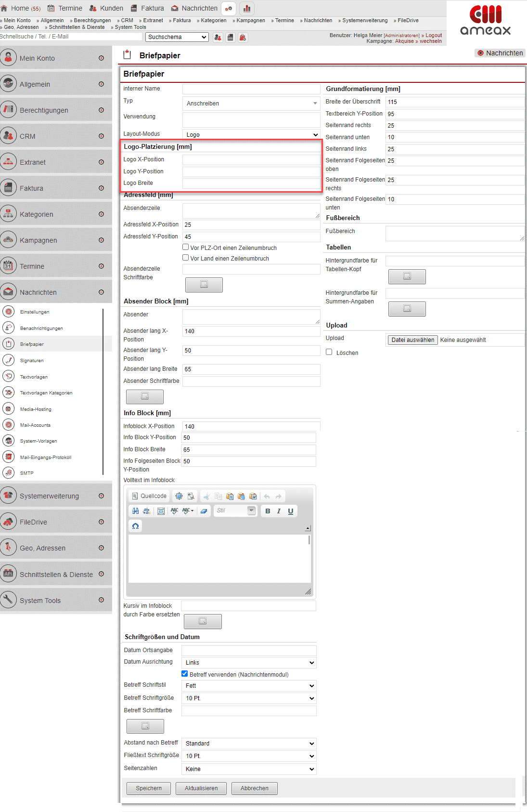This screenshot has width=527, height=812.
Task: Insert special character with the Omega icon
Action: pos(136,526)
